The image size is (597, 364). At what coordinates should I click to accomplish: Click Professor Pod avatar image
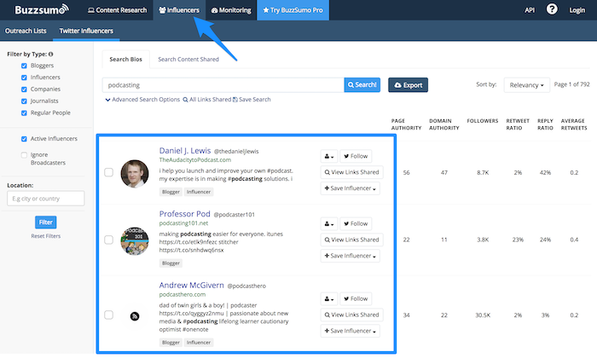pyautogui.click(x=134, y=240)
